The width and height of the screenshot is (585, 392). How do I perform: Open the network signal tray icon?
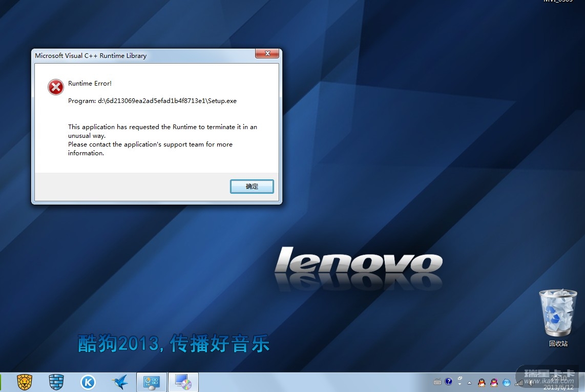click(x=519, y=383)
